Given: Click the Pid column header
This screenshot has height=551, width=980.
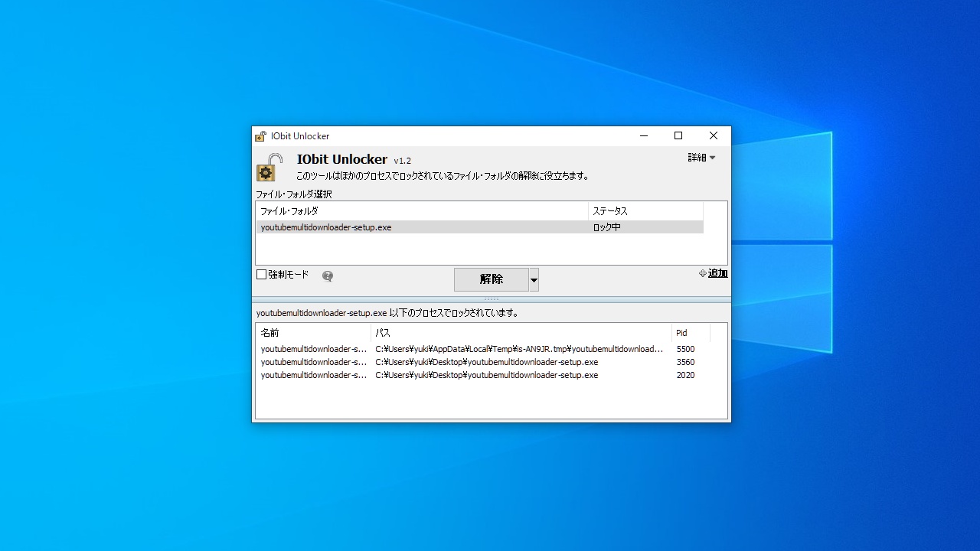Looking at the screenshot, I should point(691,333).
